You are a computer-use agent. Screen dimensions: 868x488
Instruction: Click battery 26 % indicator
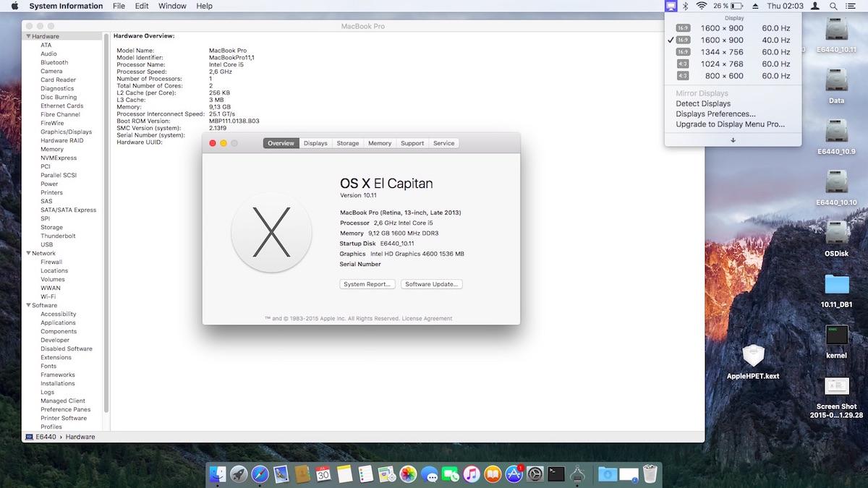coord(728,6)
